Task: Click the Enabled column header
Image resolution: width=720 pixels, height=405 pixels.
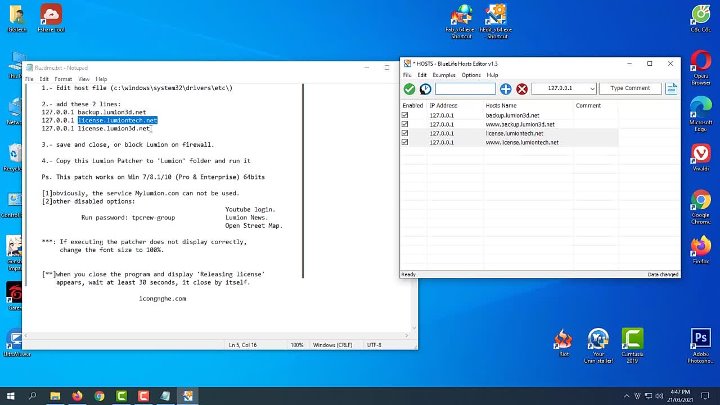Action: (x=413, y=106)
